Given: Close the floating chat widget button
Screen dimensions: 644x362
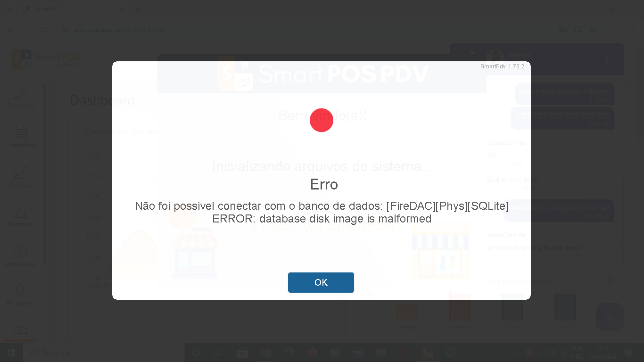Looking at the screenshot, I should (x=610, y=317).
